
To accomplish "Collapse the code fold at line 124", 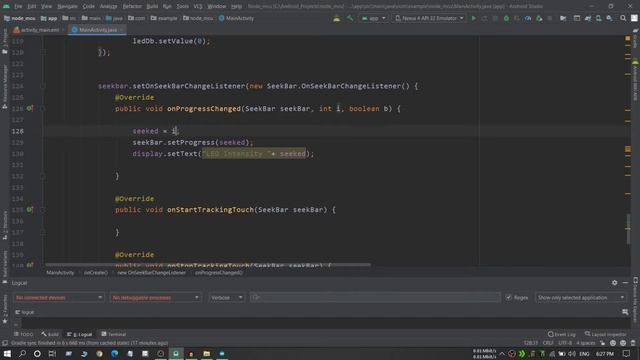I will pos(43,86).
